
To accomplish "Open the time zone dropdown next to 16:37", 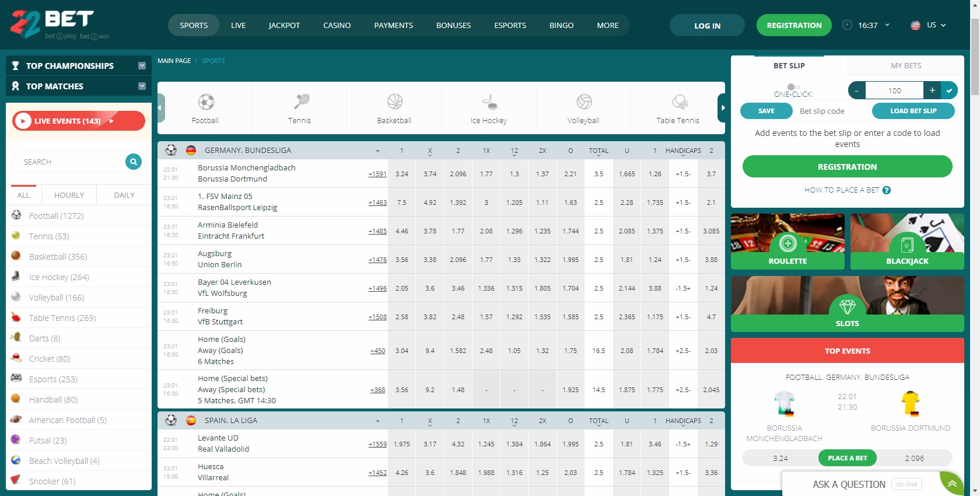I will coord(887,25).
